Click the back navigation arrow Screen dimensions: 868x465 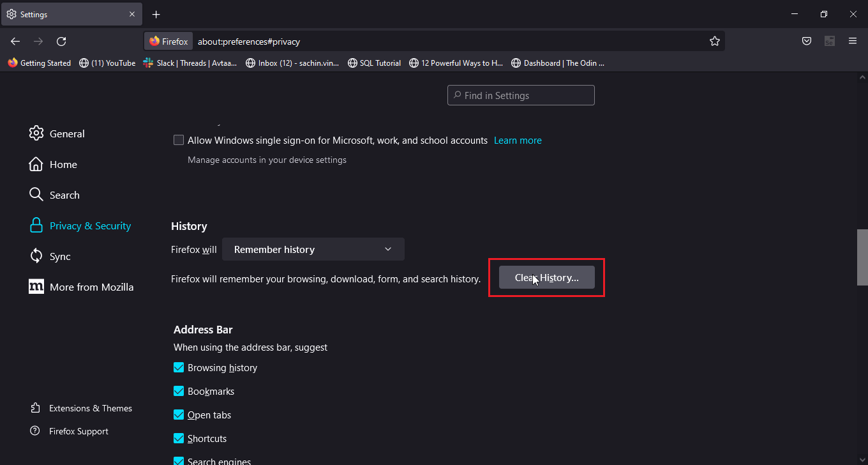pos(15,42)
